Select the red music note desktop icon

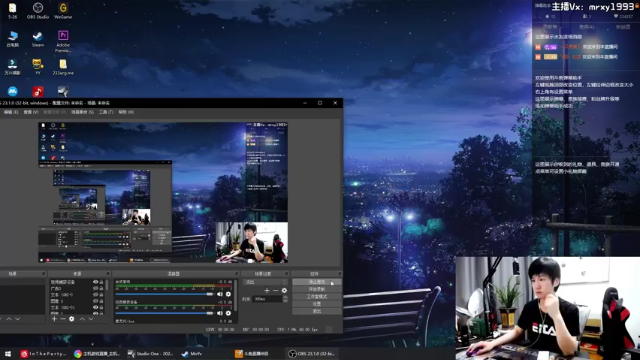coord(38,91)
